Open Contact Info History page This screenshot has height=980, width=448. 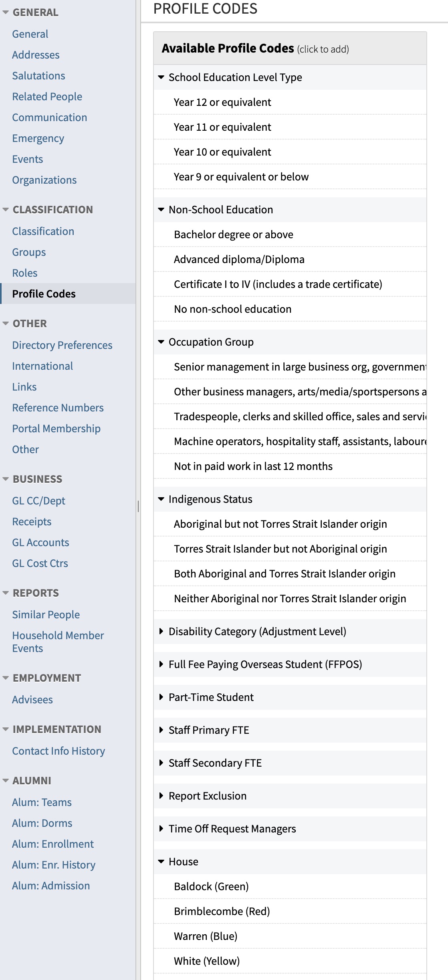[x=59, y=751]
